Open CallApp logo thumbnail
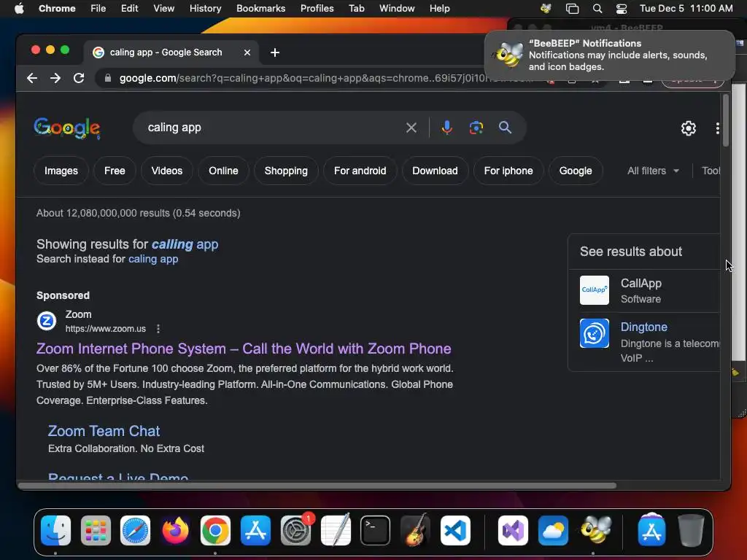The image size is (747, 560). (x=594, y=290)
